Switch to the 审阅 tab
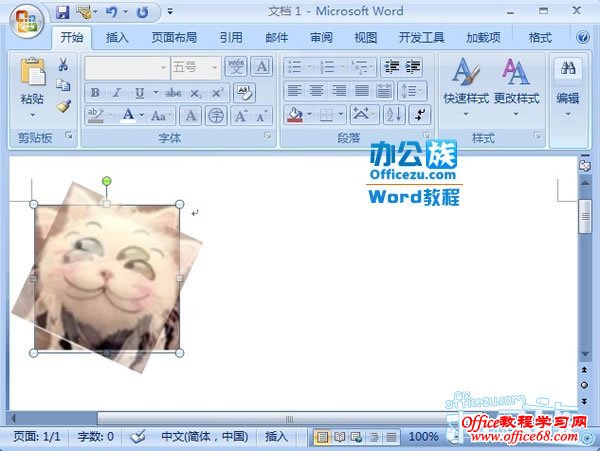Image resolution: width=600 pixels, height=451 pixels. [x=321, y=37]
